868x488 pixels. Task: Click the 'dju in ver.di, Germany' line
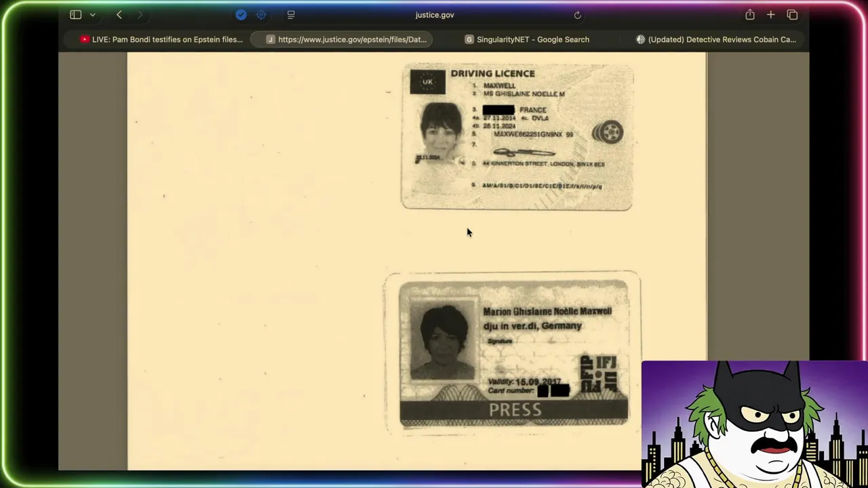point(532,326)
